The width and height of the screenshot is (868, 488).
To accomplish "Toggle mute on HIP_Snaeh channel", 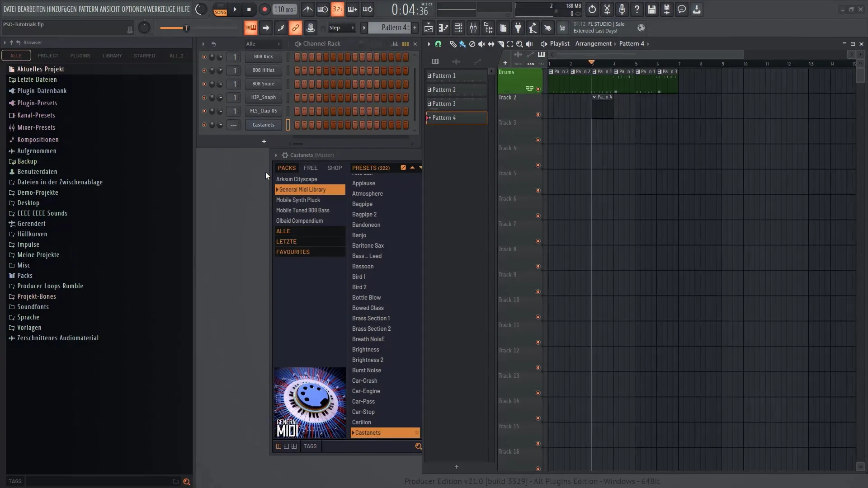I will point(203,97).
